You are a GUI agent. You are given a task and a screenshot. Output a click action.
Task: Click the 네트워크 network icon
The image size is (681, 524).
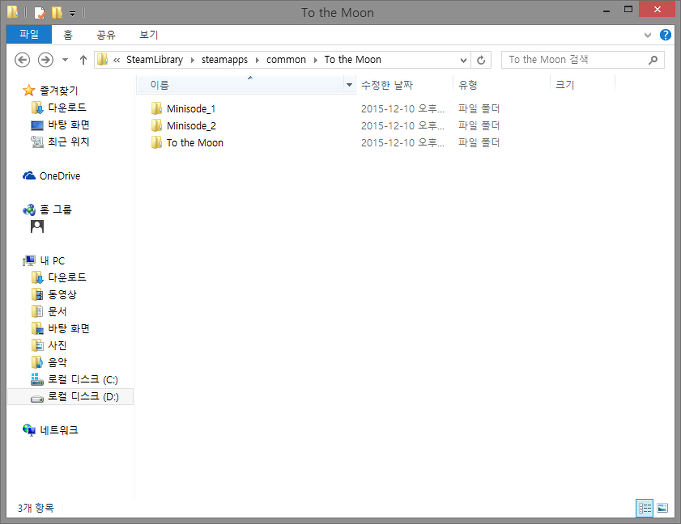point(29,430)
